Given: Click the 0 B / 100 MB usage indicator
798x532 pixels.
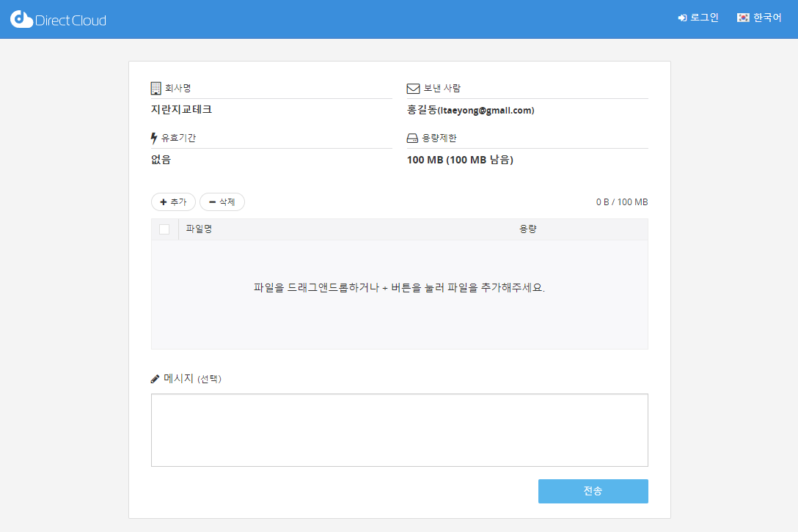Looking at the screenshot, I should [621, 202].
